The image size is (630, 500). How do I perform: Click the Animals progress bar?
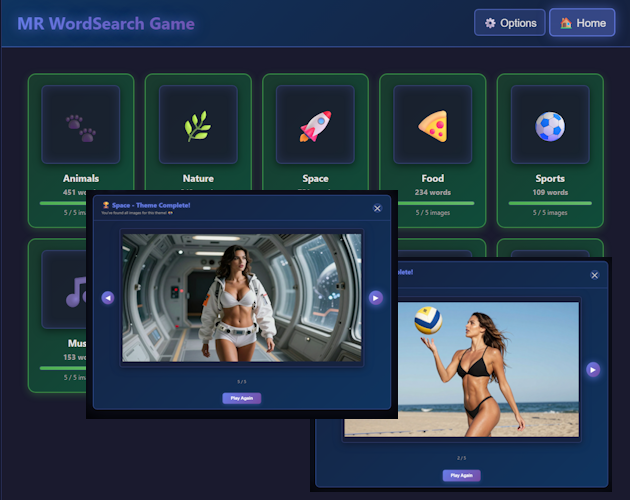point(63,203)
